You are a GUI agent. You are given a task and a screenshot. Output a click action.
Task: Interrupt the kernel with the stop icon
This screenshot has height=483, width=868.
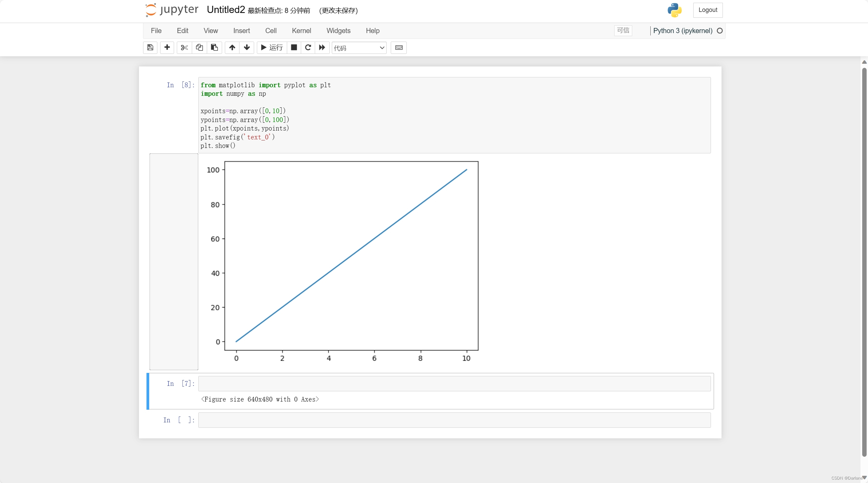[294, 47]
